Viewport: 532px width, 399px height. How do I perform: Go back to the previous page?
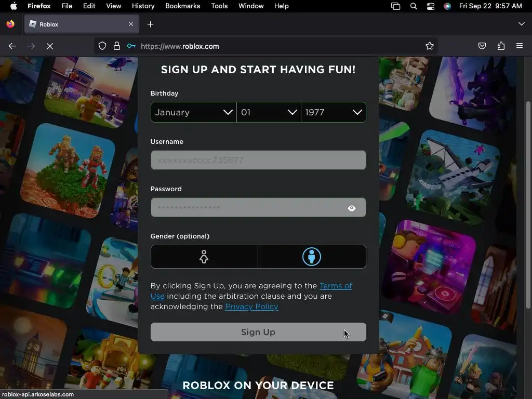pos(12,46)
